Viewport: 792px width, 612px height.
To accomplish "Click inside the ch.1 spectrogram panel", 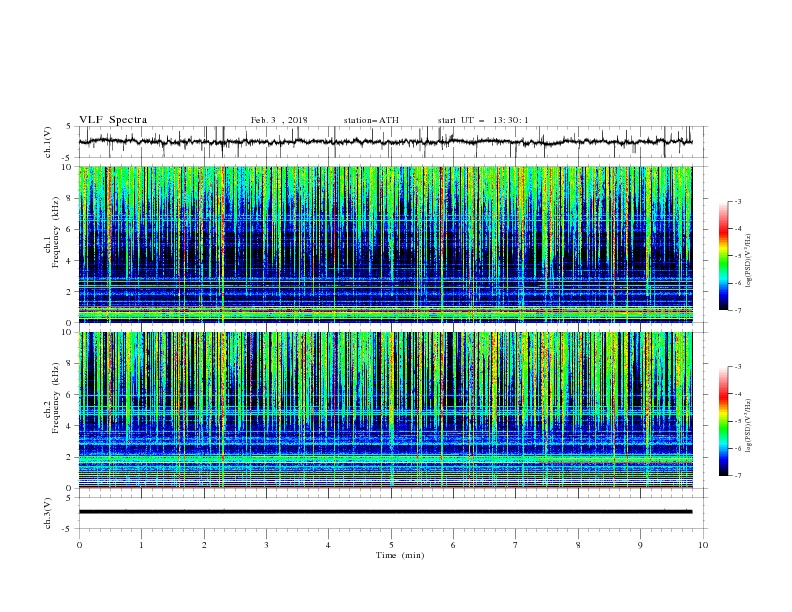I will (385, 244).
